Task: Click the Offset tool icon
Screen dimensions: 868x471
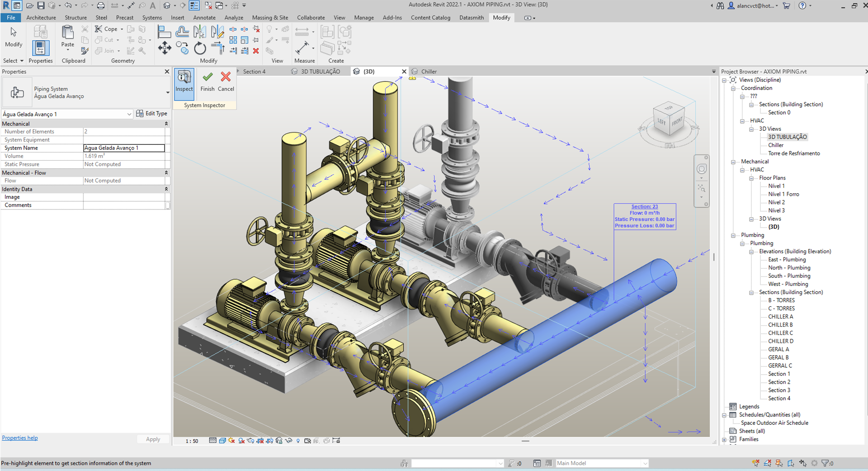Action: [x=182, y=32]
